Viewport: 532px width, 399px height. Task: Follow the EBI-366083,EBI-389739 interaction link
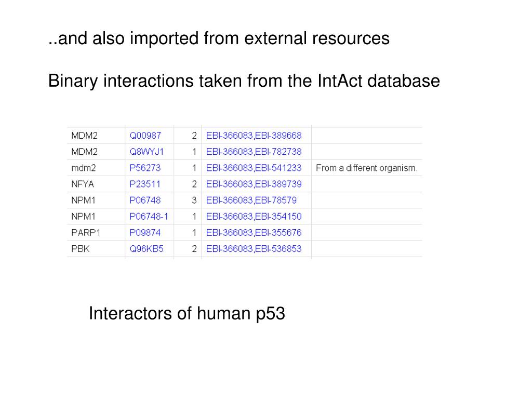[254, 184]
